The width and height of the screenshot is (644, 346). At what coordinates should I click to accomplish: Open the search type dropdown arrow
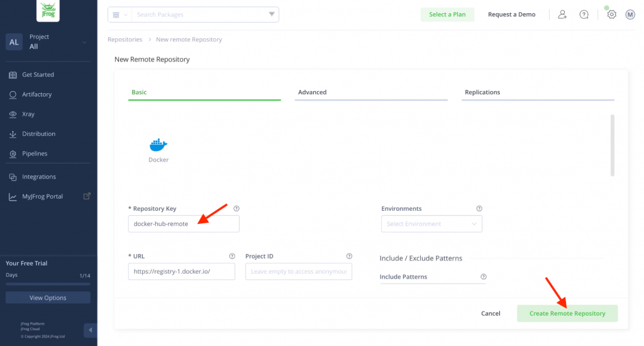pos(126,15)
